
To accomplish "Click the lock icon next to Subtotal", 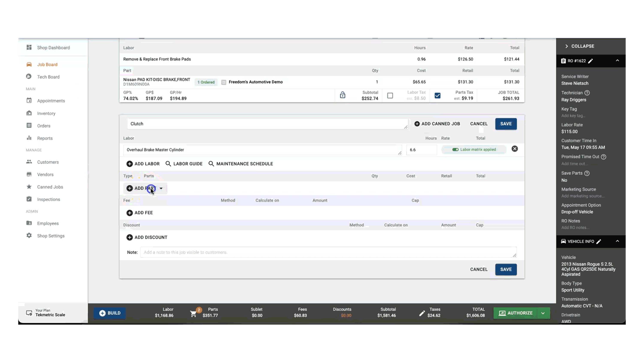I will (342, 95).
